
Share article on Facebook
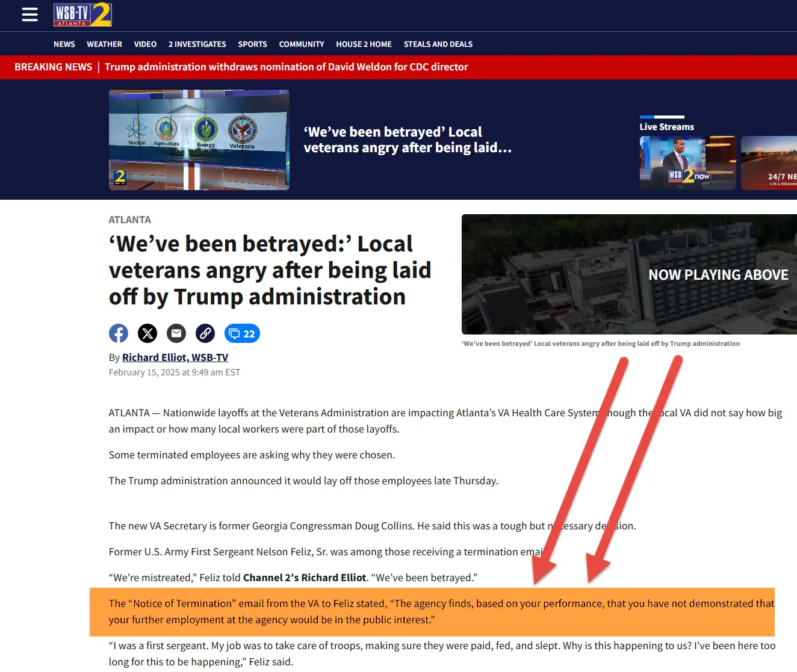(119, 333)
